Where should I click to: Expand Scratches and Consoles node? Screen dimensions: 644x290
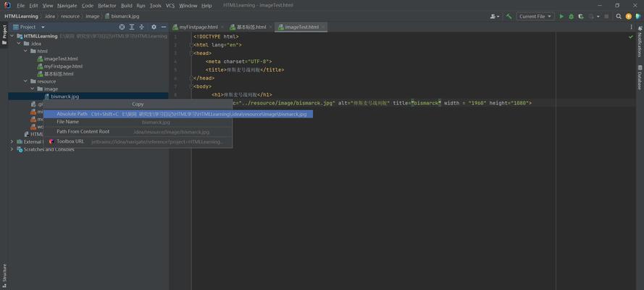pyautogui.click(x=12, y=149)
